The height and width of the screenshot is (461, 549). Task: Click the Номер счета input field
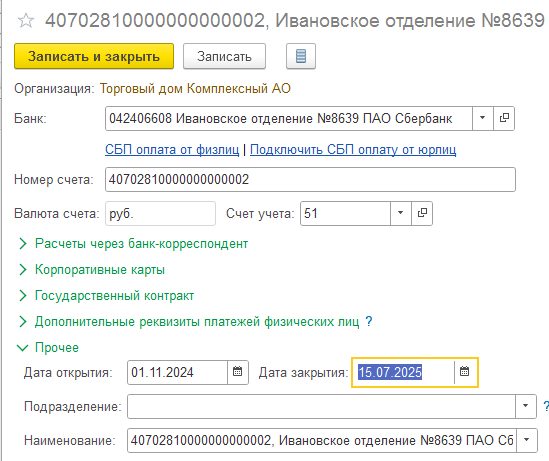coord(310,180)
